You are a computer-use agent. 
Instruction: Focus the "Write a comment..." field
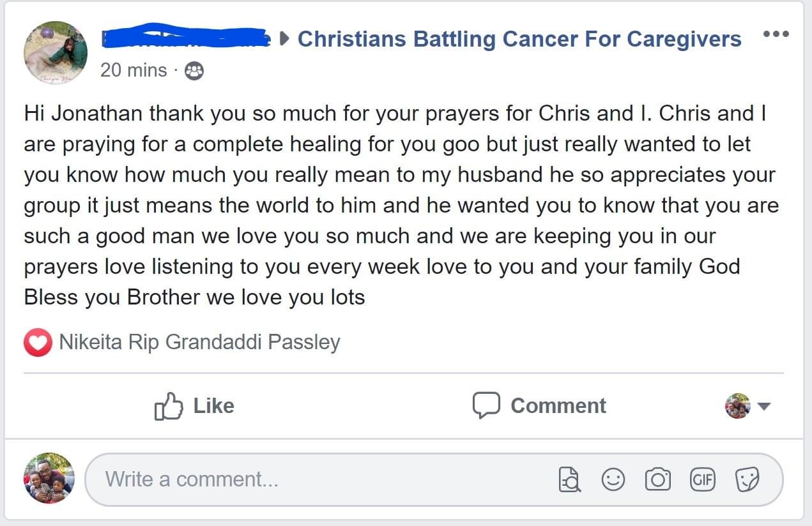319,479
